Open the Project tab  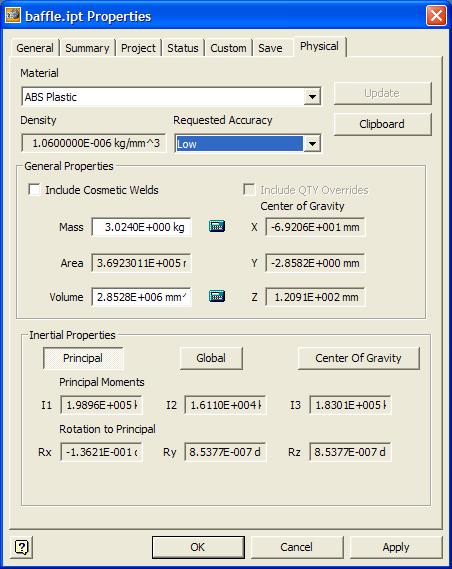tap(138, 48)
